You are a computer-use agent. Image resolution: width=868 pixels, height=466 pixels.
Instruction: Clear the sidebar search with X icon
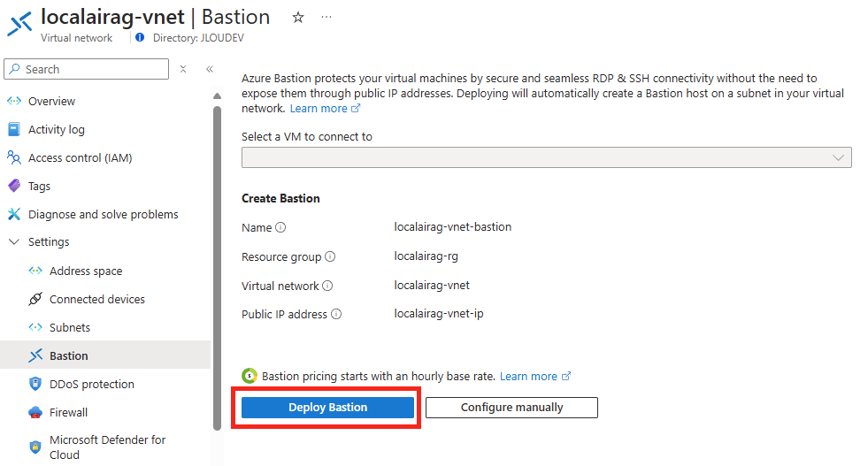pos(183,69)
